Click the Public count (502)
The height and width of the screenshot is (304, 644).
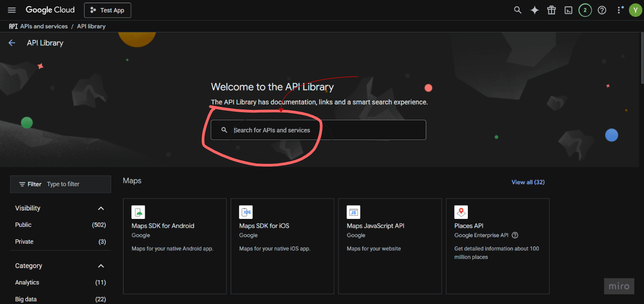(x=99, y=225)
